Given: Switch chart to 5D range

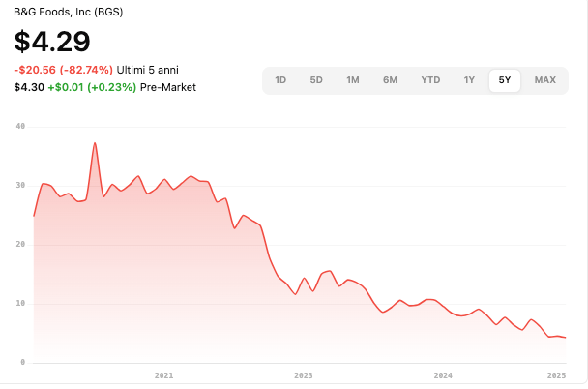Looking at the screenshot, I should pos(316,80).
